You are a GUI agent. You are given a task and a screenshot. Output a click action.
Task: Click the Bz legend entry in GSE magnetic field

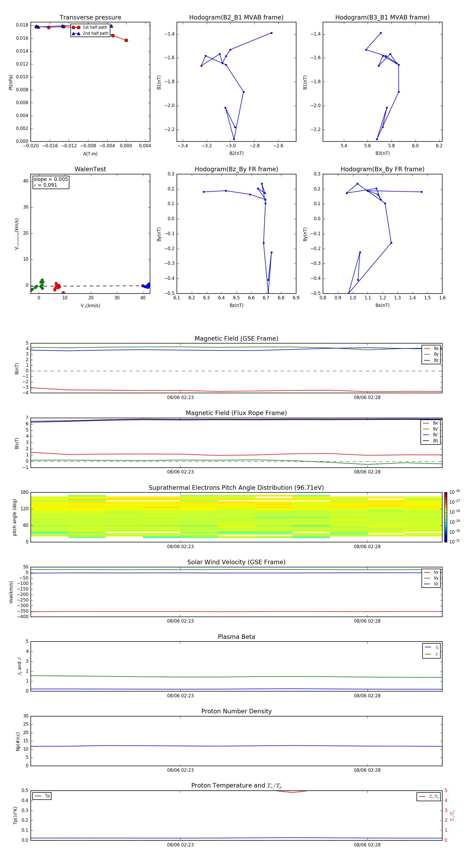coord(431,360)
